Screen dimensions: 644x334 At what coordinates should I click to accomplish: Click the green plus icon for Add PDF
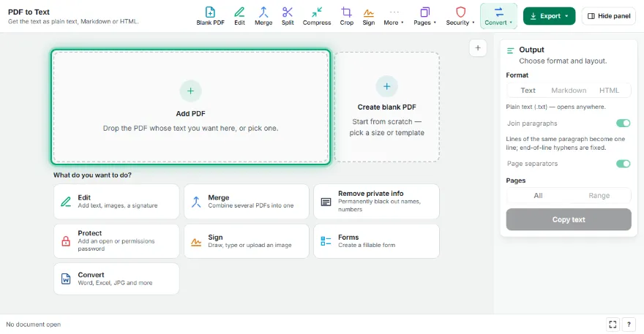click(190, 91)
